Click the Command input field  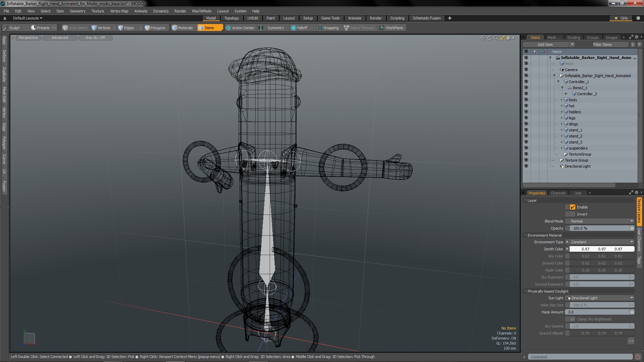[580, 357]
